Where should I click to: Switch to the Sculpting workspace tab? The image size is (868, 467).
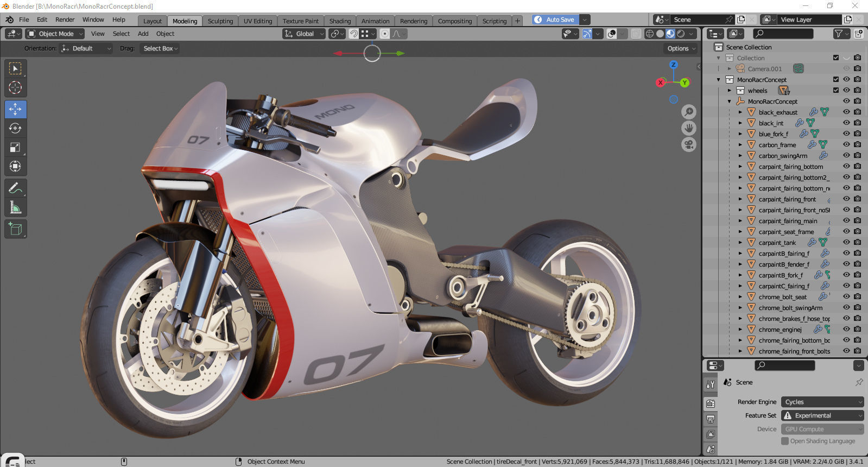[220, 21]
